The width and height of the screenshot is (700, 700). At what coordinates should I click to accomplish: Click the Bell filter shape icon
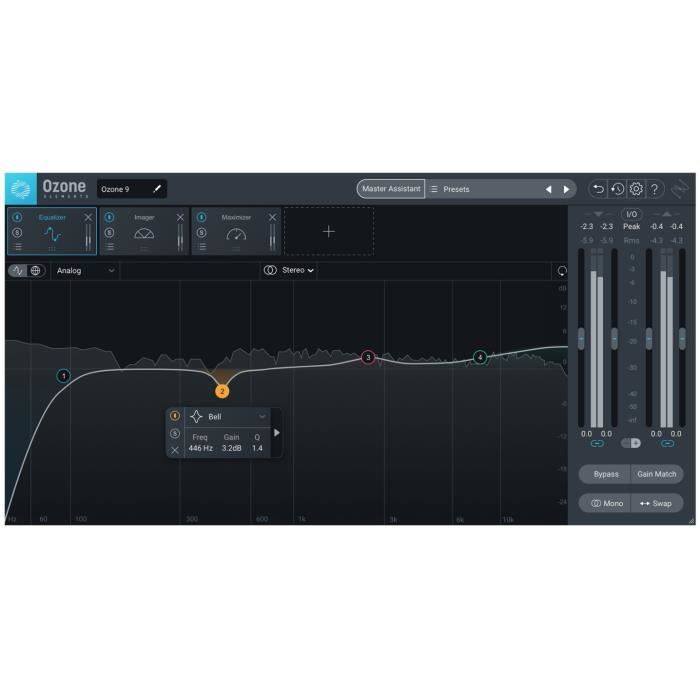tap(196, 417)
